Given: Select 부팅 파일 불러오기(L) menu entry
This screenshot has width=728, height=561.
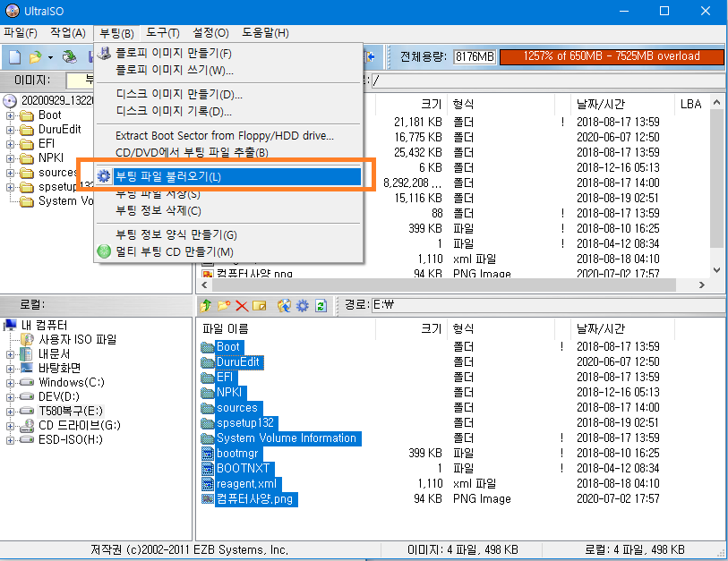Looking at the screenshot, I should (228, 177).
